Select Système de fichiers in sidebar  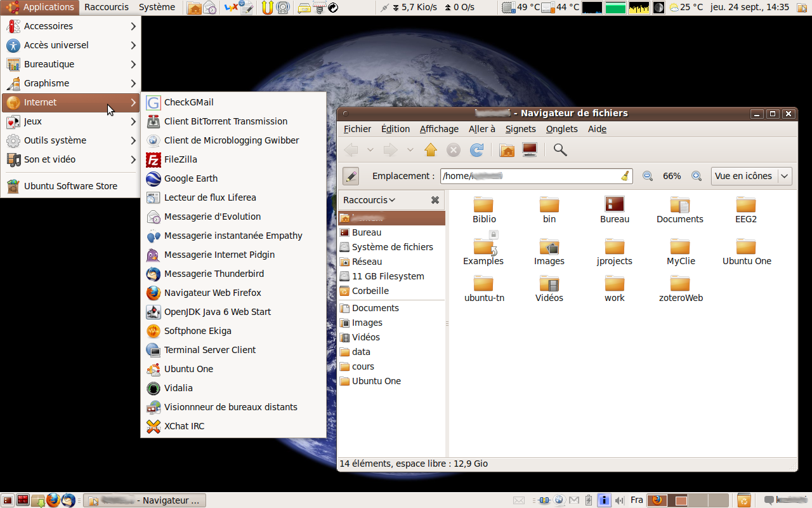point(392,247)
